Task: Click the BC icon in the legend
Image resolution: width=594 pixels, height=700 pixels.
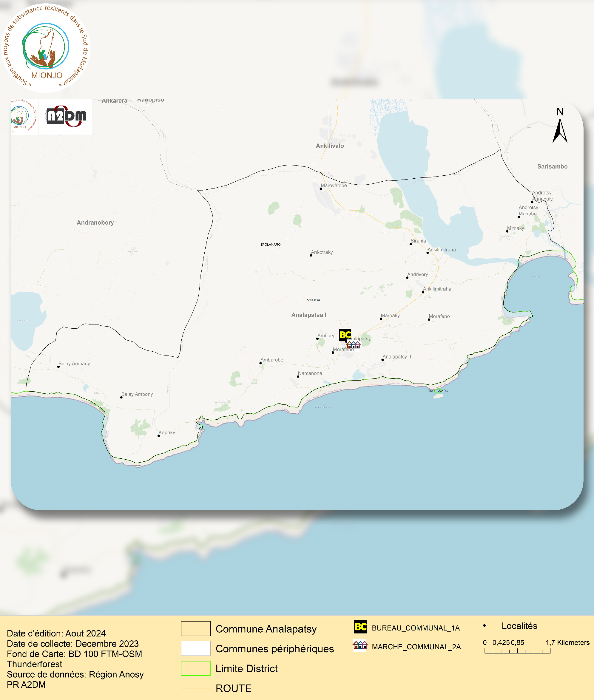Action: (x=360, y=627)
